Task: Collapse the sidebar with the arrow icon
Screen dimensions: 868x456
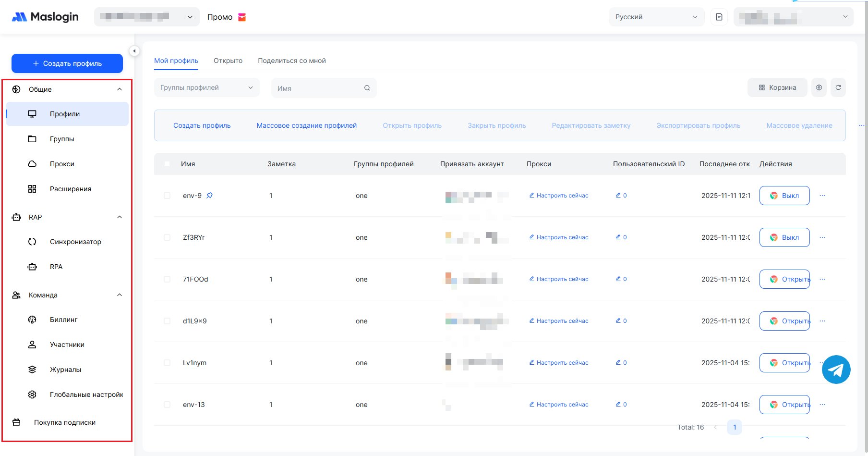Action: [x=134, y=51]
